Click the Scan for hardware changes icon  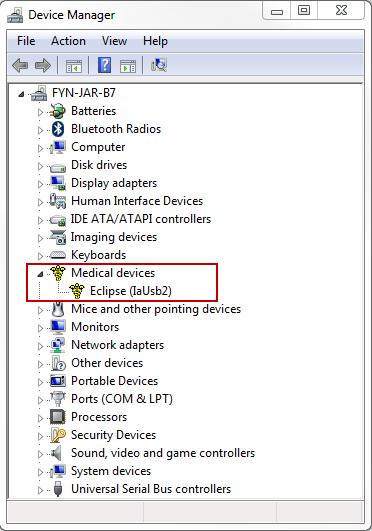[x=159, y=65]
